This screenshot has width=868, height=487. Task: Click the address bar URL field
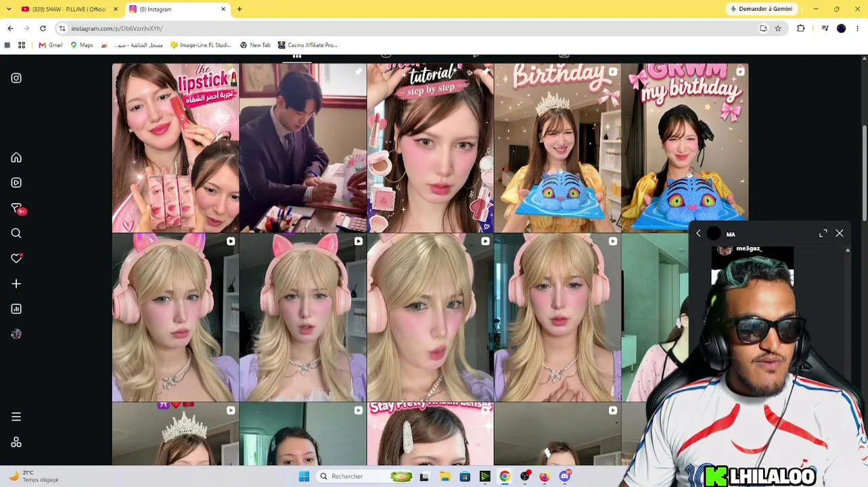406,28
